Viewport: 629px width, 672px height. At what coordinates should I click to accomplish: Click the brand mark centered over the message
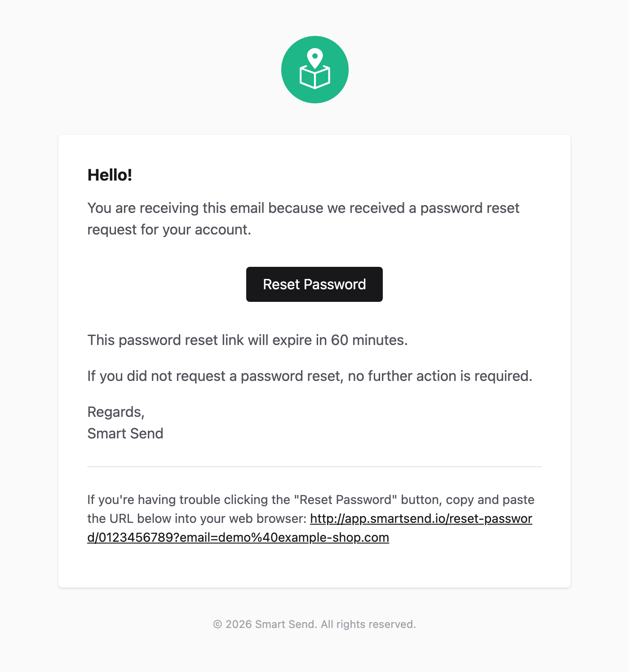[314, 69]
